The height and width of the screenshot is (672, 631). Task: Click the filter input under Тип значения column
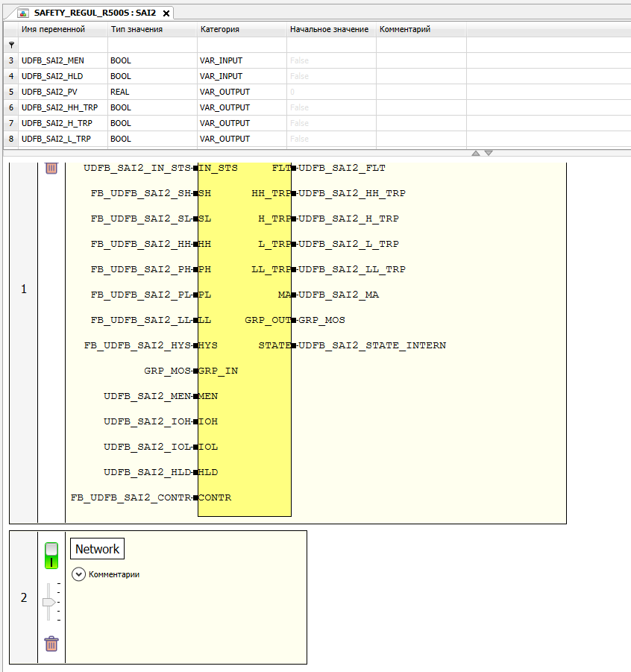tap(152, 45)
